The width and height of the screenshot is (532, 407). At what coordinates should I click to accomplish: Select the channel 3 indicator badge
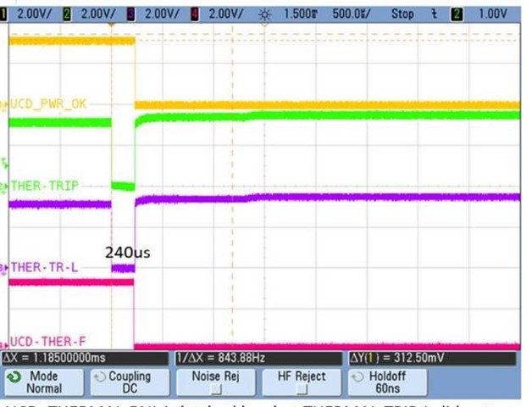pyautogui.click(x=131, y=14)
